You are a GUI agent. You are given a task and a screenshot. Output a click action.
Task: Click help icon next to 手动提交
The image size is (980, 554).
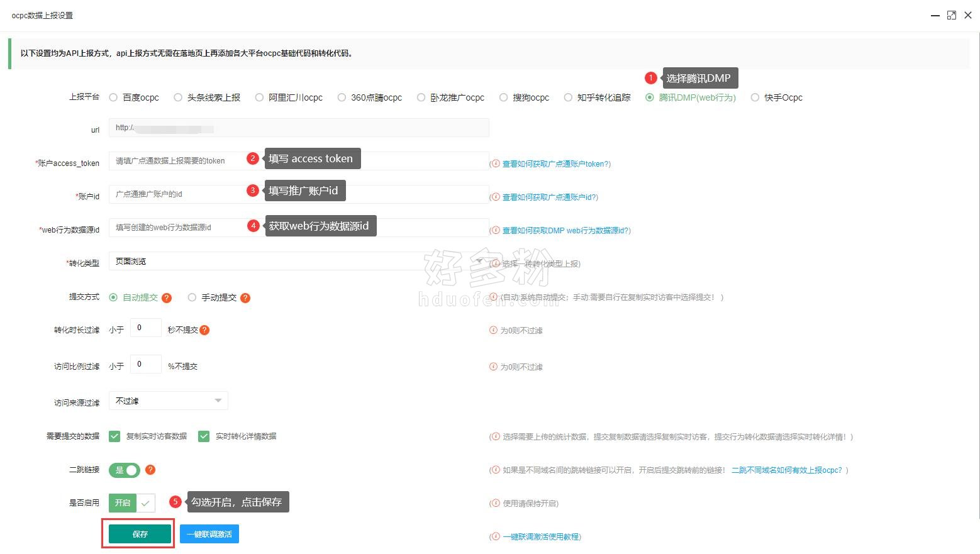point(245,298)
